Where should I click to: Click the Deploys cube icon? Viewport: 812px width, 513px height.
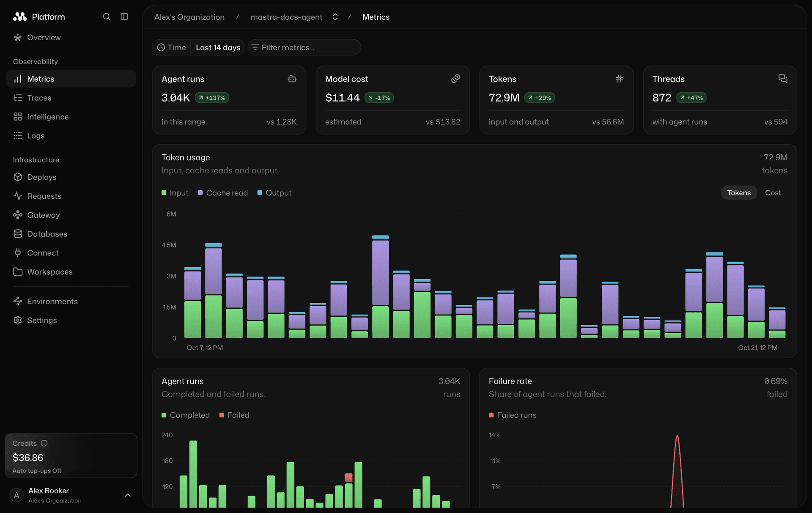(17, 177)
